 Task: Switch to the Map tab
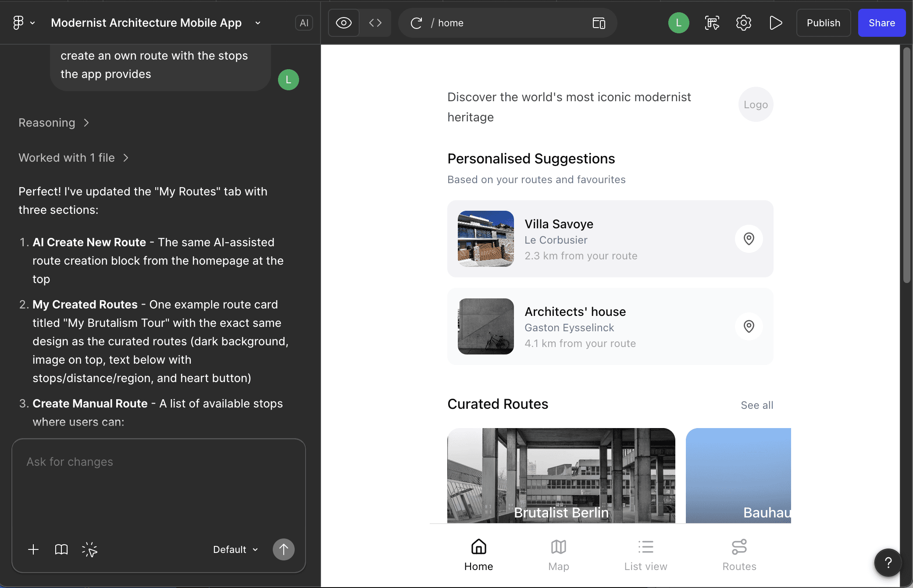[x=558, y=555]
